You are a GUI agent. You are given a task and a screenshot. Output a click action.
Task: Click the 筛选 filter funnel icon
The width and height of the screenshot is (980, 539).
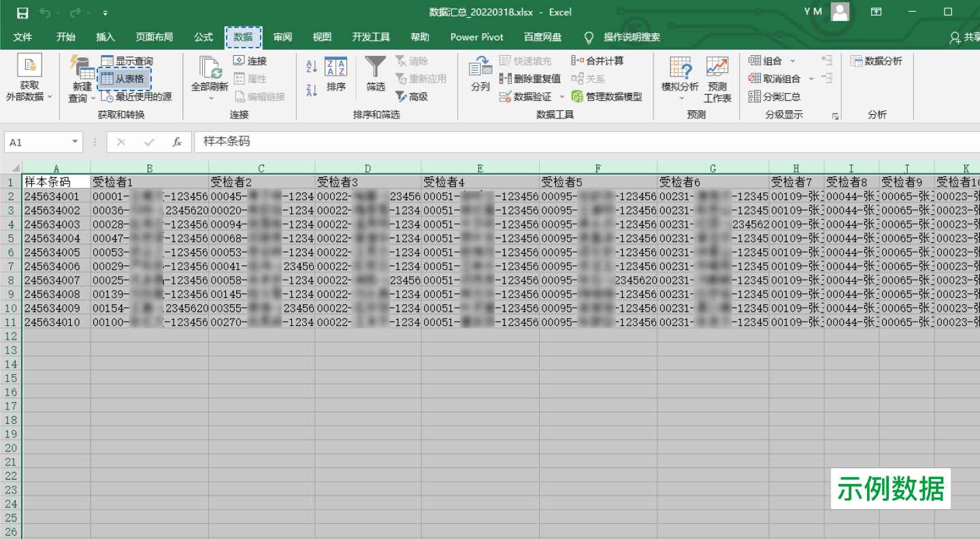point(375,68)
